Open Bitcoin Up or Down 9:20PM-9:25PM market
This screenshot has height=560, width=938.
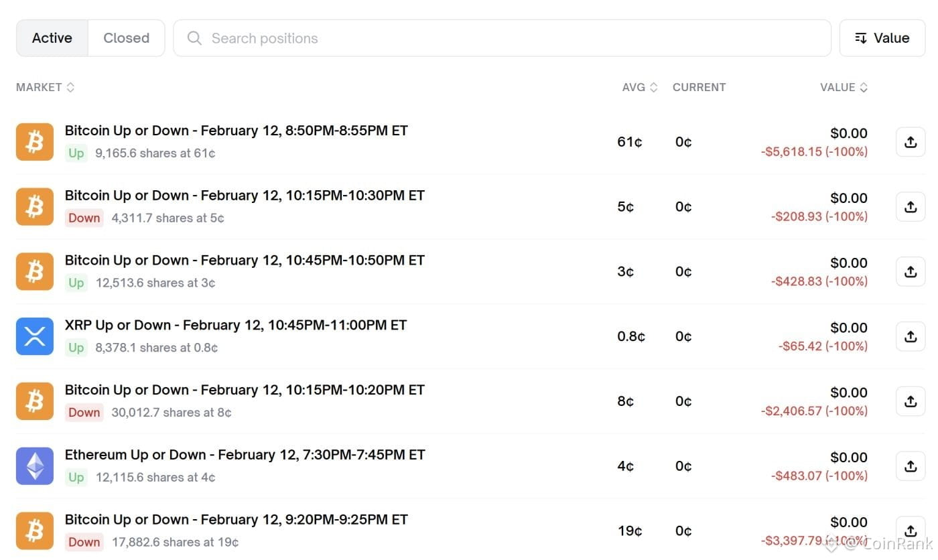[236, 520]
